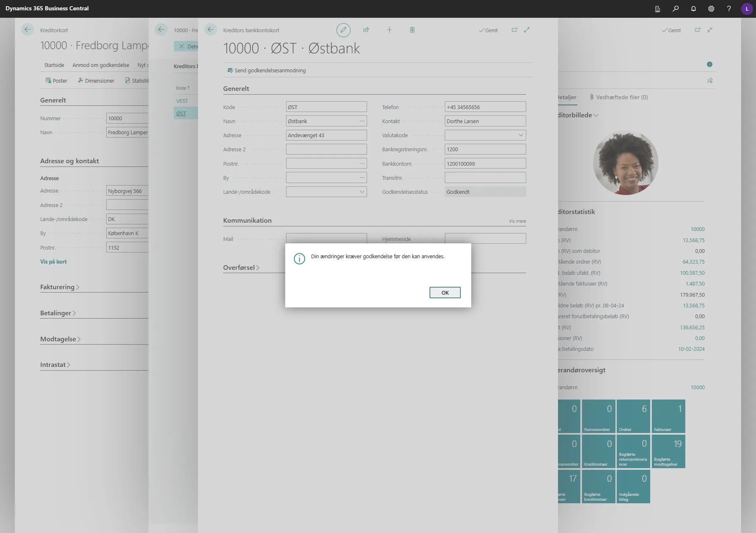Screen dimensions: 756x533
Task: Click the Kontakt field Dorthe Larsen
Action: tap(485, 121)
